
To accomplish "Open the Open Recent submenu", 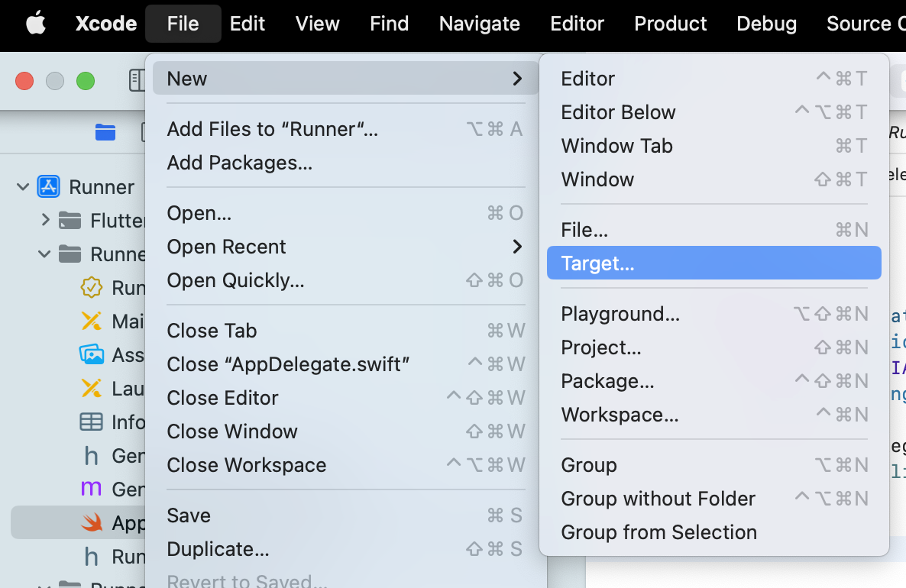I will pos(226,247).
